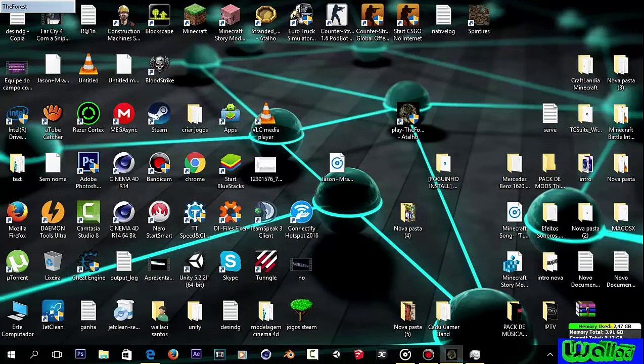Open the Far Cry 4 desktop shortcut

pyautogui.click(x=53, y=24)
